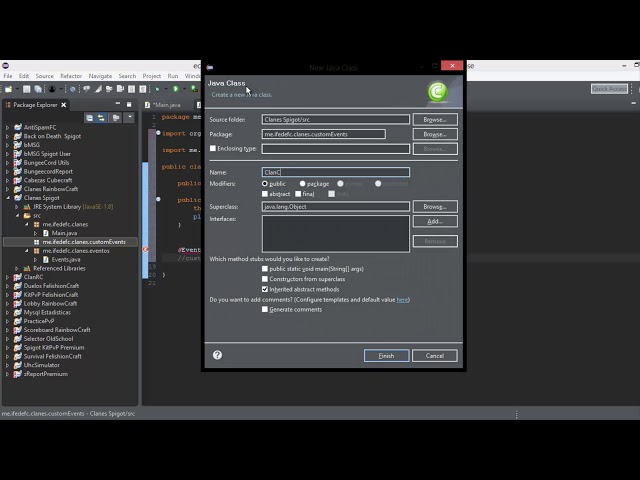The width and height of the screenshot is (640, 480).
Task: Click the Cancel button
Action: coord(435,356)
